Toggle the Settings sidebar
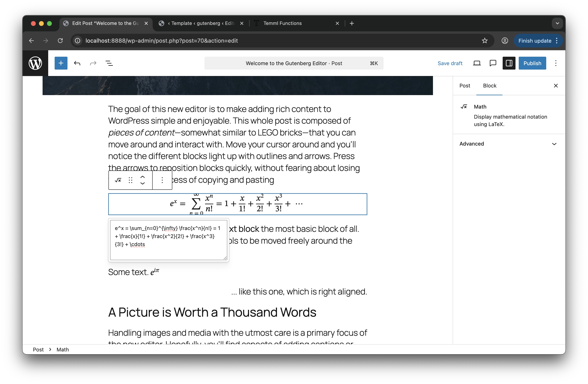 click(x=509, y=63)
